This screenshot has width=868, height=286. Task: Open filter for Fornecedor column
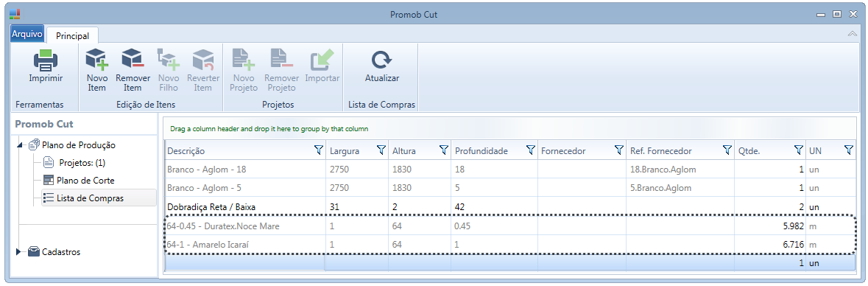click(619, 150)
